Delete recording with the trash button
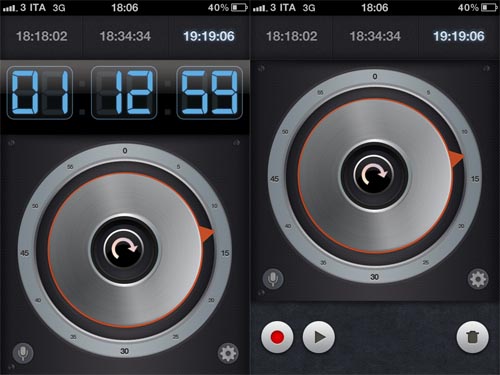This screenshot has width=500, height=375. click(x=472, y=337)
